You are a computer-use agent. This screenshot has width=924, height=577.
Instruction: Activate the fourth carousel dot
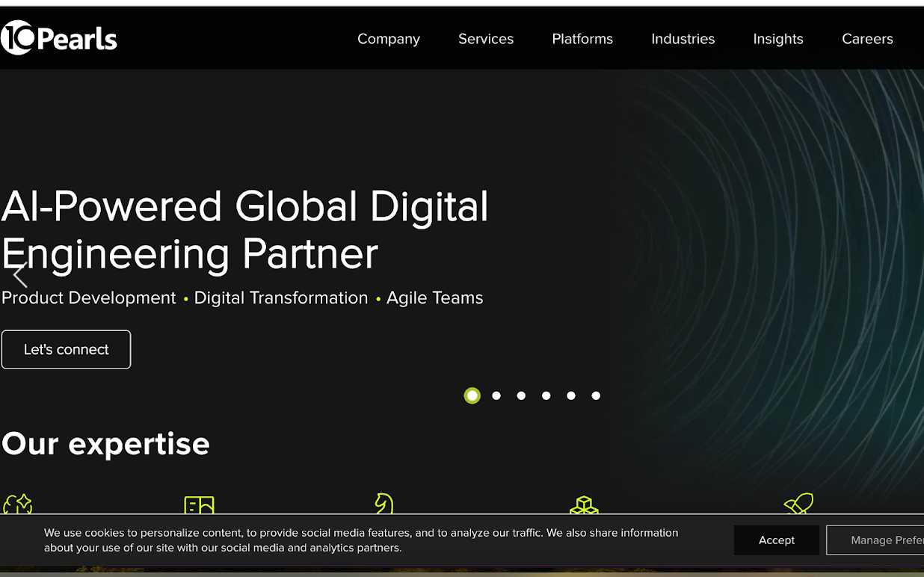pos(546,395)
